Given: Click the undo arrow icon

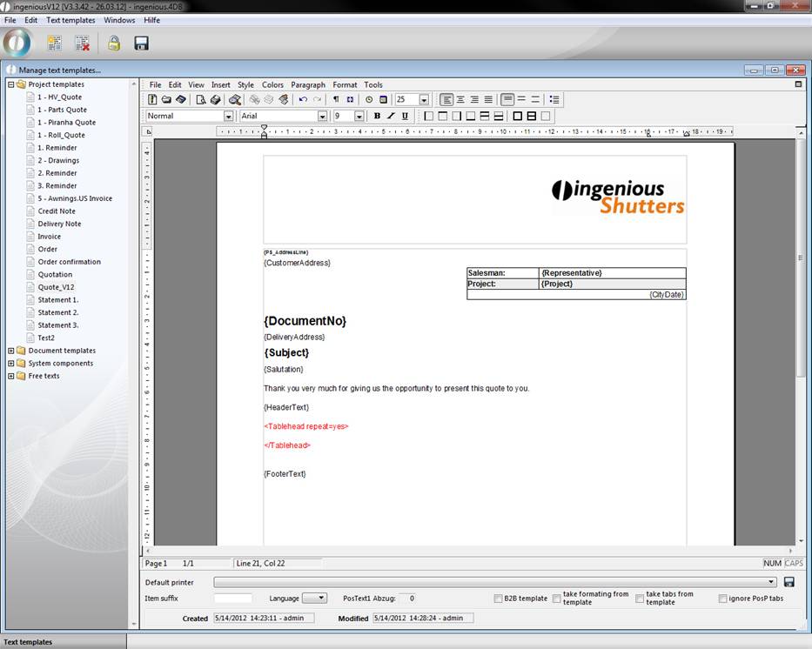Looking at the screenshot, I should click(x=303, y=100).
